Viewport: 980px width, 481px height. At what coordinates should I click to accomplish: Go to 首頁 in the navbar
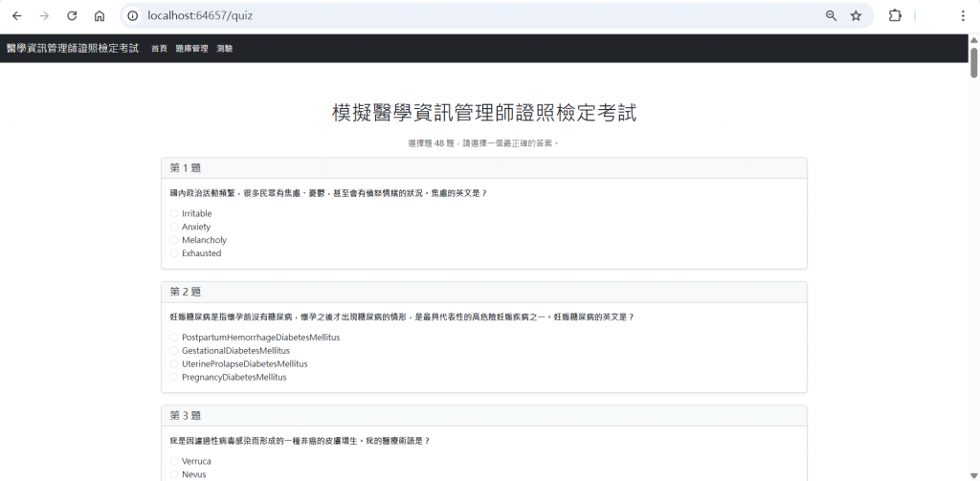(x=159, y=48)
